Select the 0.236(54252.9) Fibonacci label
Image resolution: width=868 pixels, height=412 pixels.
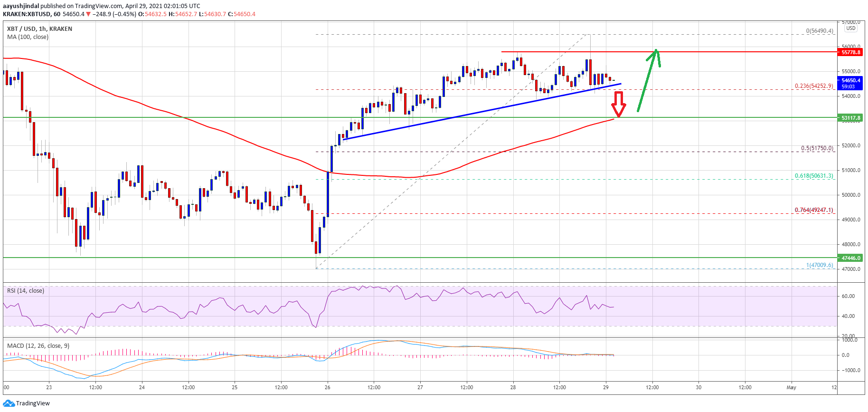point(813,86)
